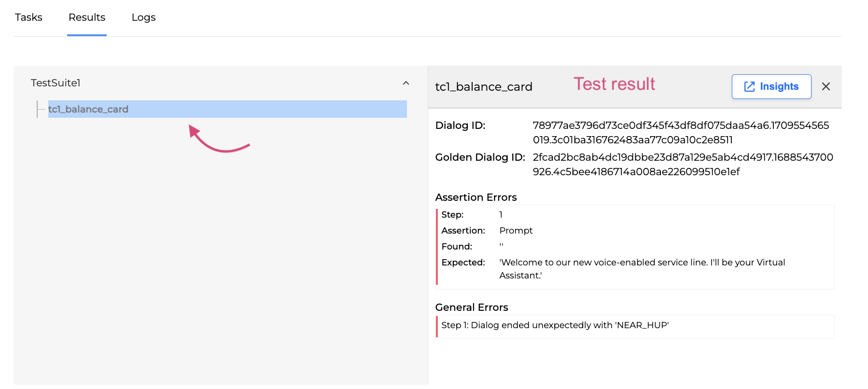
Task: Open the Logs tab
Action: tap(143, 17)
